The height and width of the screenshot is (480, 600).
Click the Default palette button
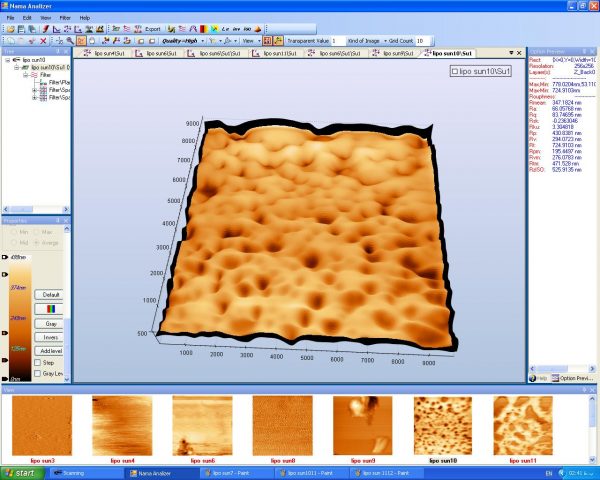[51, 295]
